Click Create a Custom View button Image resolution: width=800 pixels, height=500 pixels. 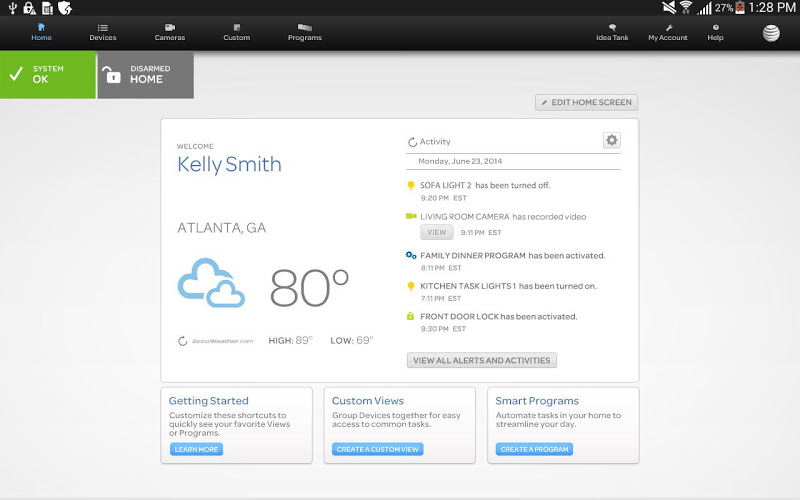tap(378, 449)
